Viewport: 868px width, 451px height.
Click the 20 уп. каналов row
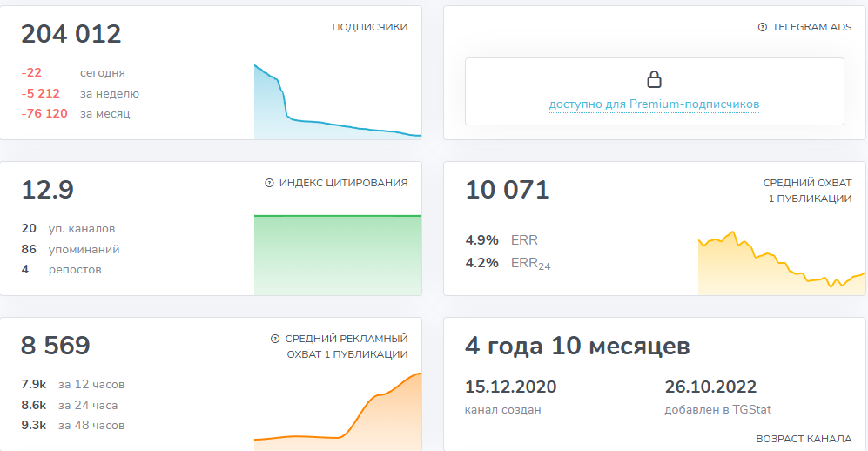click(x=68, y=228)
